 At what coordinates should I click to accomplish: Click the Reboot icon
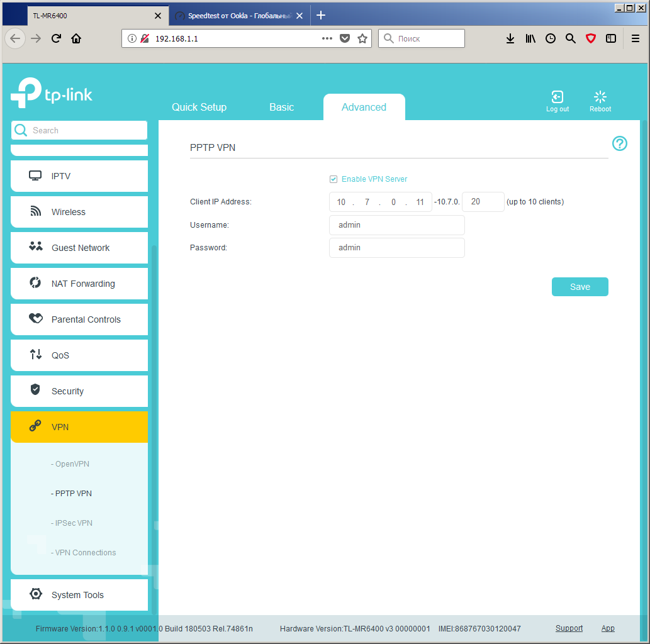pos(600,97)
